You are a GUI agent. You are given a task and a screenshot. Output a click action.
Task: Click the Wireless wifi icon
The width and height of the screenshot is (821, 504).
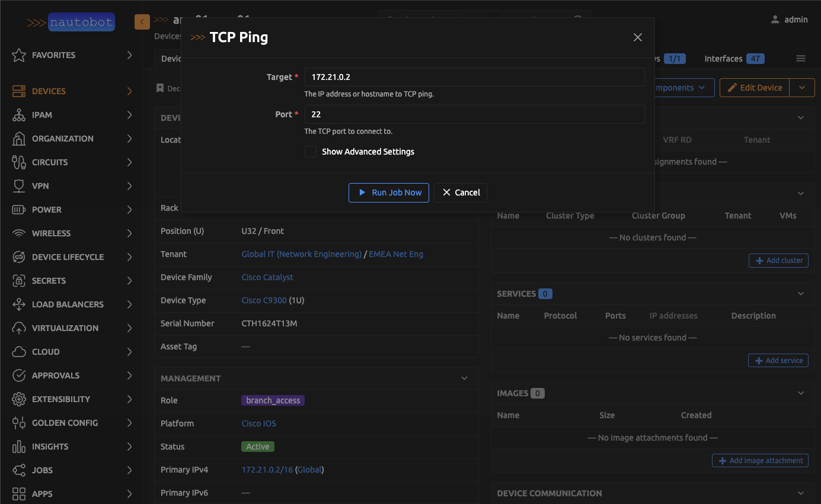pos(19,233)
